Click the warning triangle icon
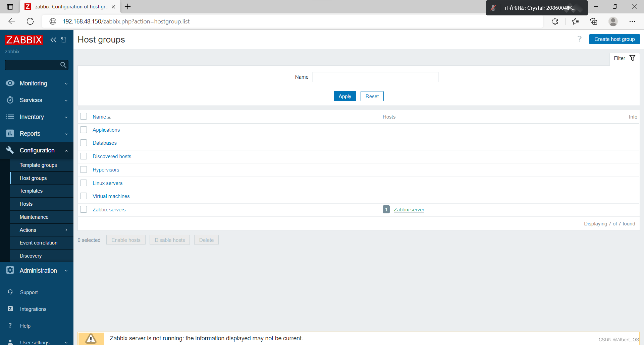 pyautogui.click(x=91, y=339)
